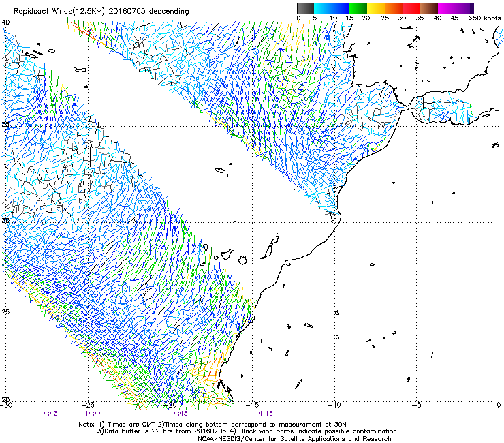The width and height of the screenshot is (504, 443).
Task: Click the 'Rapidscat Winds(12.5KM)' title text
Action: [x=59, y=12]
